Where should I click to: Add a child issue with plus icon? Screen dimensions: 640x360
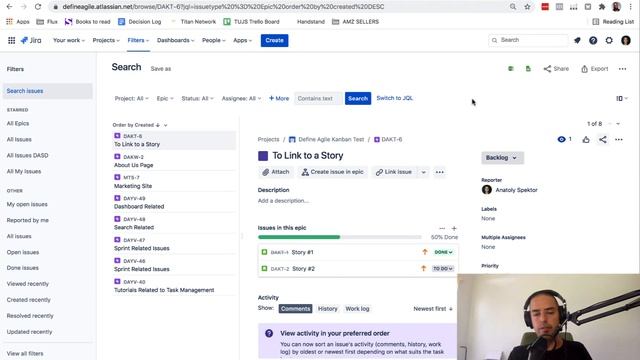coord(454,229)
